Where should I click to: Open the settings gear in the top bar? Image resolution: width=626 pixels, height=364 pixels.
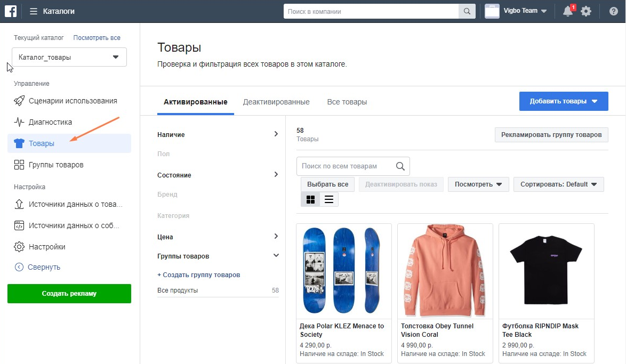click(585, 11)
